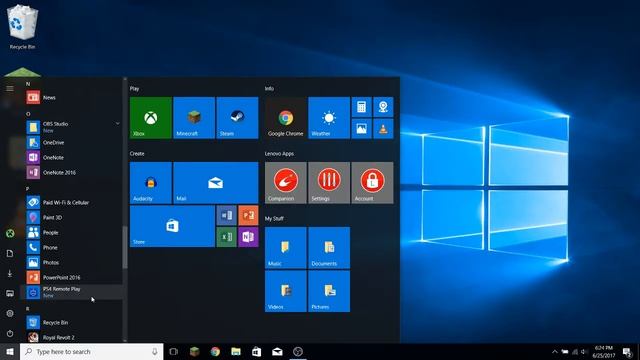This screenshot has width=640, height=360.
Task: Open the Pictures folder tile
Action: coord(329,291)
